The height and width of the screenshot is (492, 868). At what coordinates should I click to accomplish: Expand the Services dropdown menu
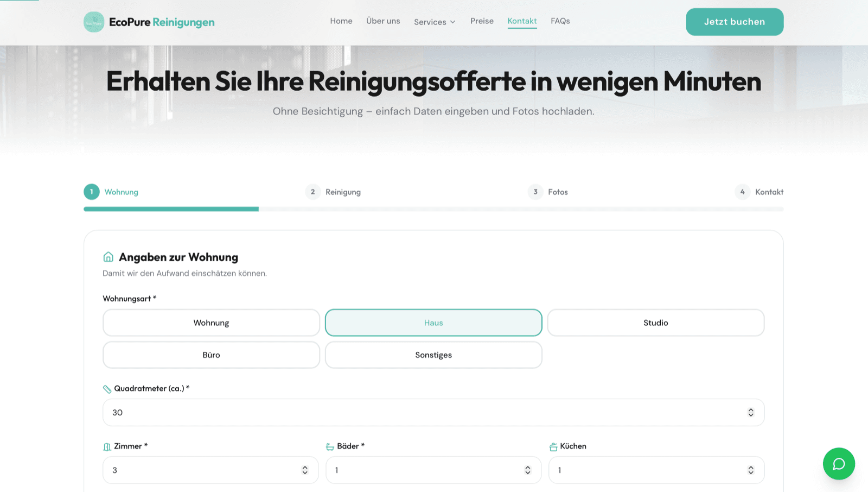pyautogui.click(x=435, y=22)
